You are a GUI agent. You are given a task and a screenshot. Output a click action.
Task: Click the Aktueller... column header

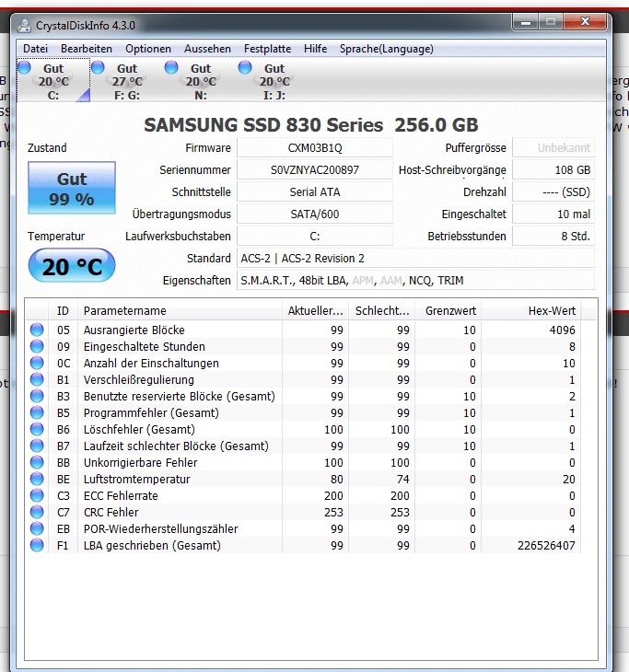(315, 311)
